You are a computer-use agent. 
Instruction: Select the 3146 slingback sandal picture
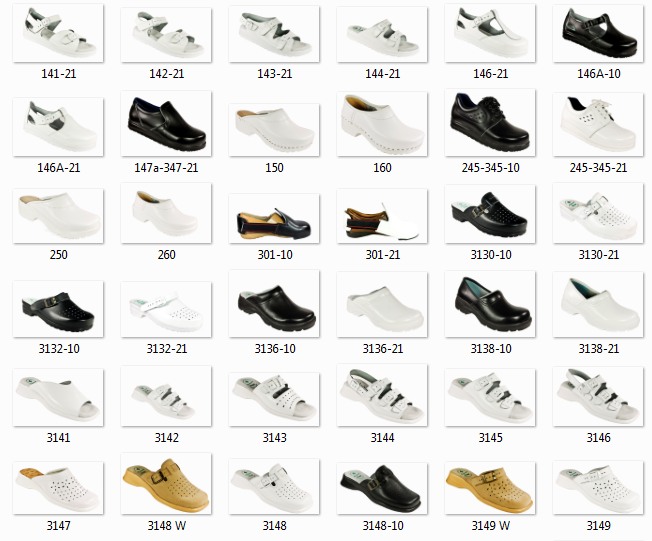(x=598, y=397)
